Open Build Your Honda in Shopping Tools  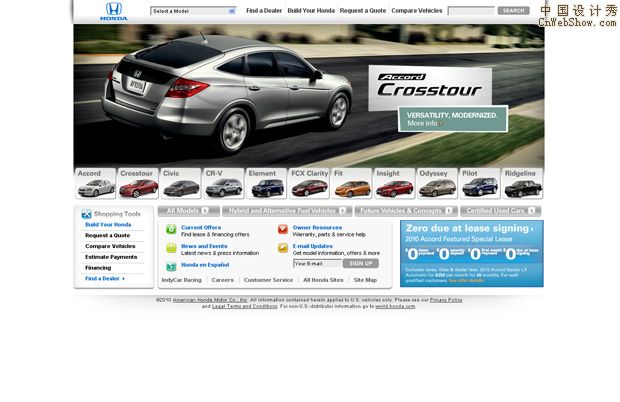pyautogui.click(x=108, y=225)
